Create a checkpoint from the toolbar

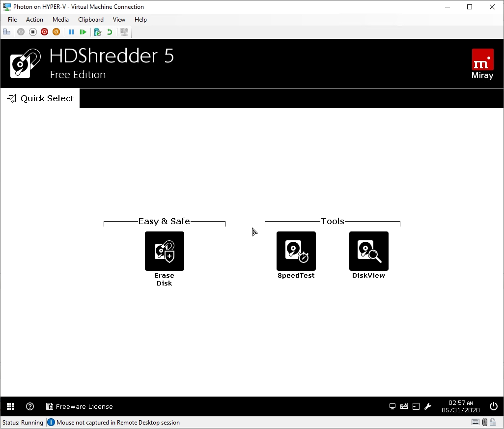pyautogui.click(x=98, y=32)
